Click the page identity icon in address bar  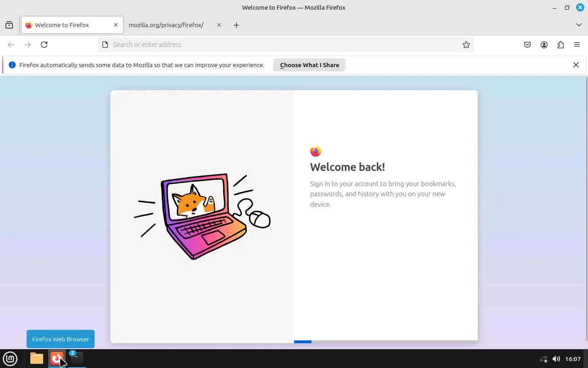pyautogui.click(x=105, y=45)
